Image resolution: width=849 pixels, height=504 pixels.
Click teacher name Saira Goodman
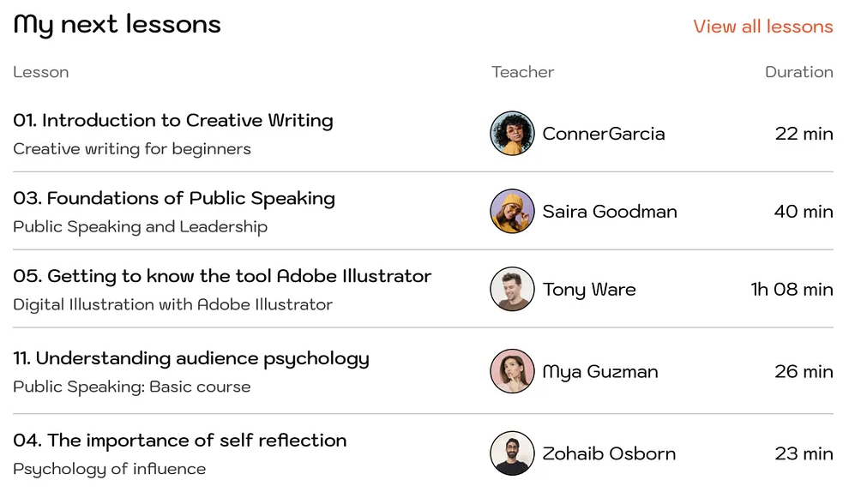(x=610, y=212)
